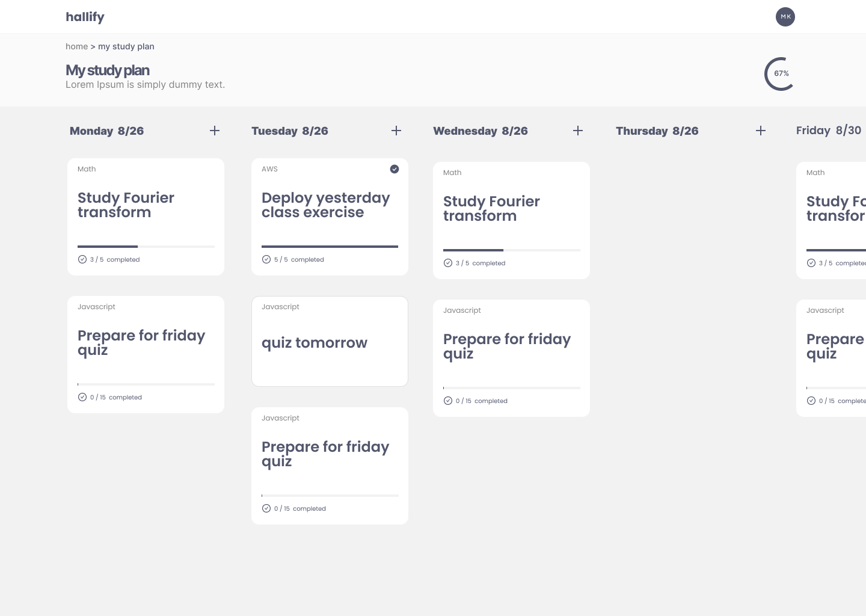The width and height of the screenshot is (866, 616).
Task: Click the completion check icon on 'Study Fourier transform'
Action: coord(82,259)
